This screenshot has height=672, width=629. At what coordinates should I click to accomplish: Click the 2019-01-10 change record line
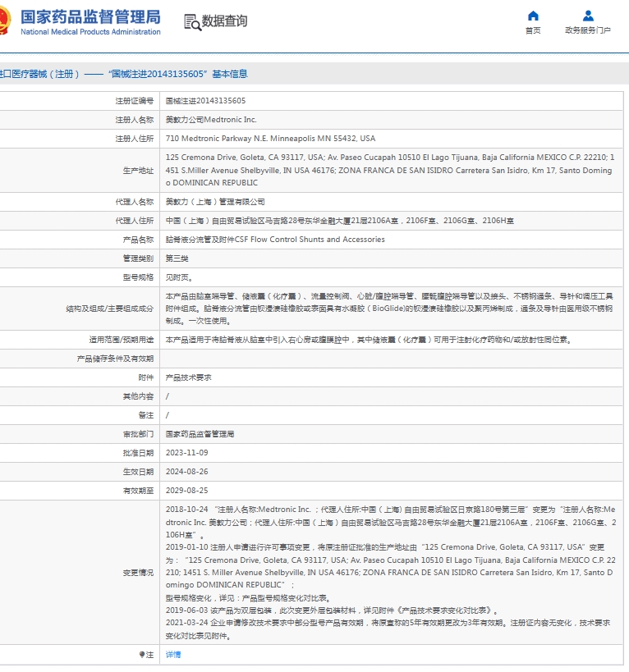pyautogui.click(x=391, y=566)
